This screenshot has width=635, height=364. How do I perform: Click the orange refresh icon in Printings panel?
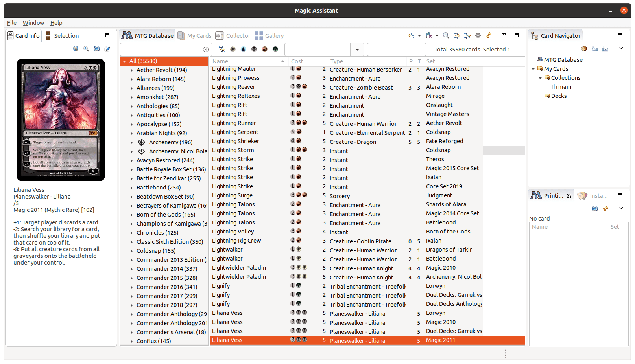605,208
